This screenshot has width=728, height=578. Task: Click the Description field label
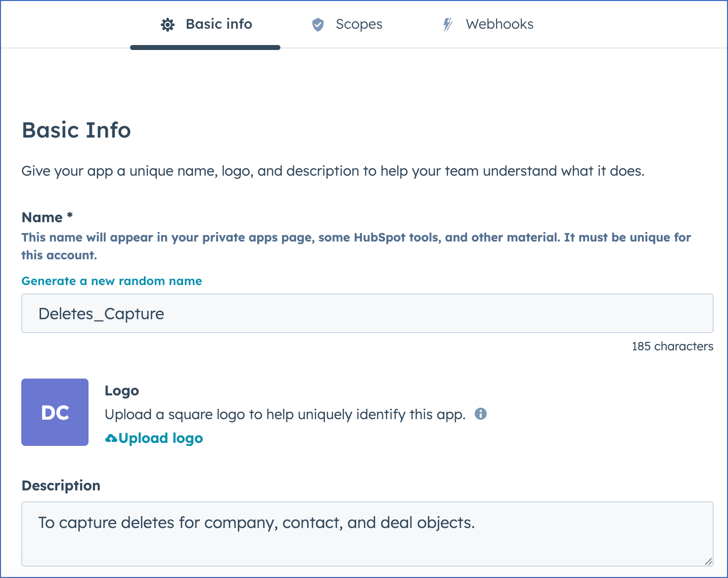[61, 485]
